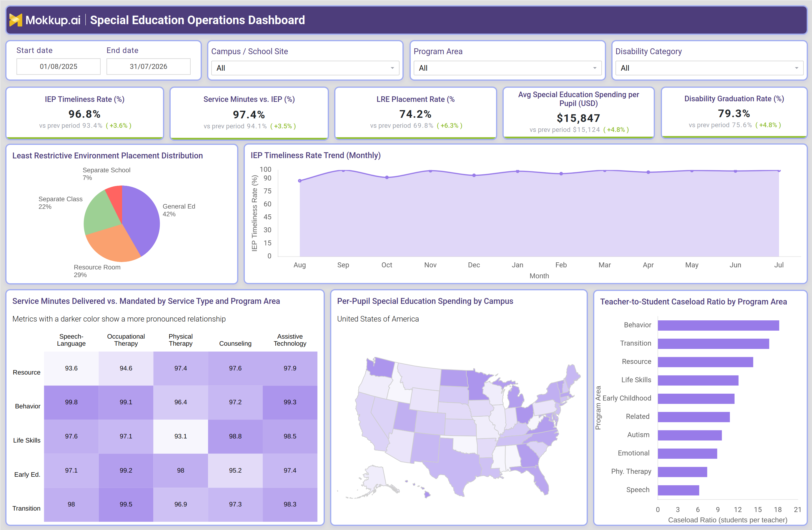This screenshot has height=530, width=812.
Task: Click Early Ed. Counseling cell 95.2
Action: point(235,470)
